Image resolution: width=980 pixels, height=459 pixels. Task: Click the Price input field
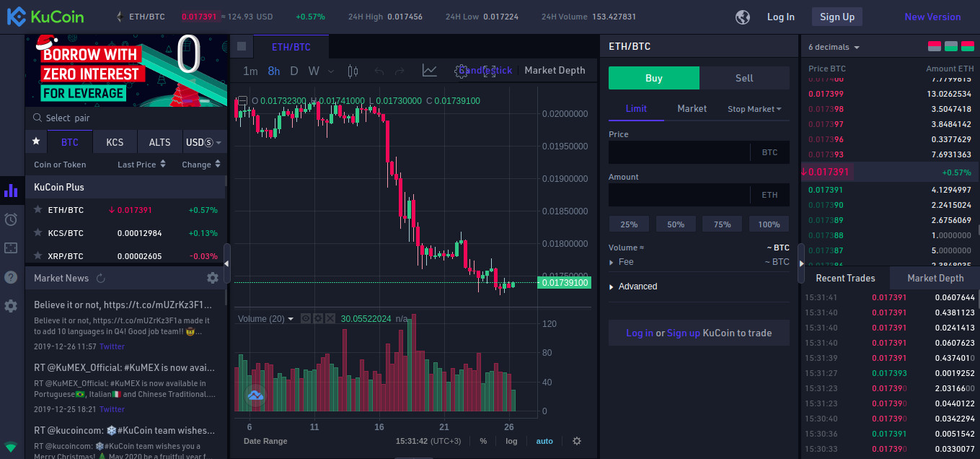(x=679, y=152)
